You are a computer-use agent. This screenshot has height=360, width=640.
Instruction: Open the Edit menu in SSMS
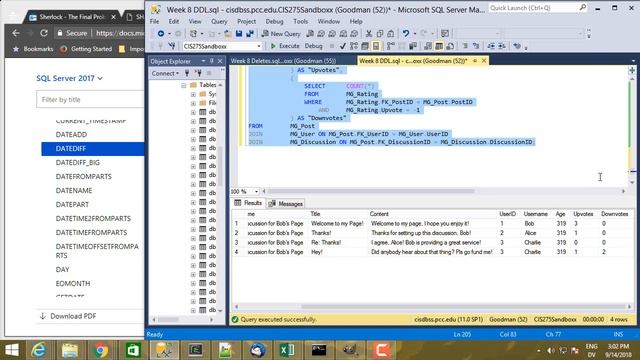(174, 21)
